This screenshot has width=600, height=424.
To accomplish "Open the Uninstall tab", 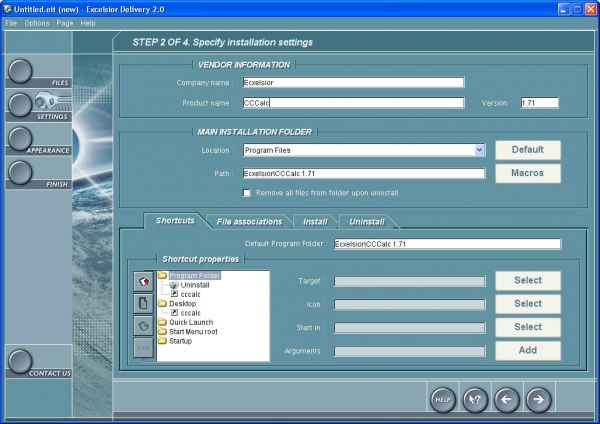I will tap(366, 221).
